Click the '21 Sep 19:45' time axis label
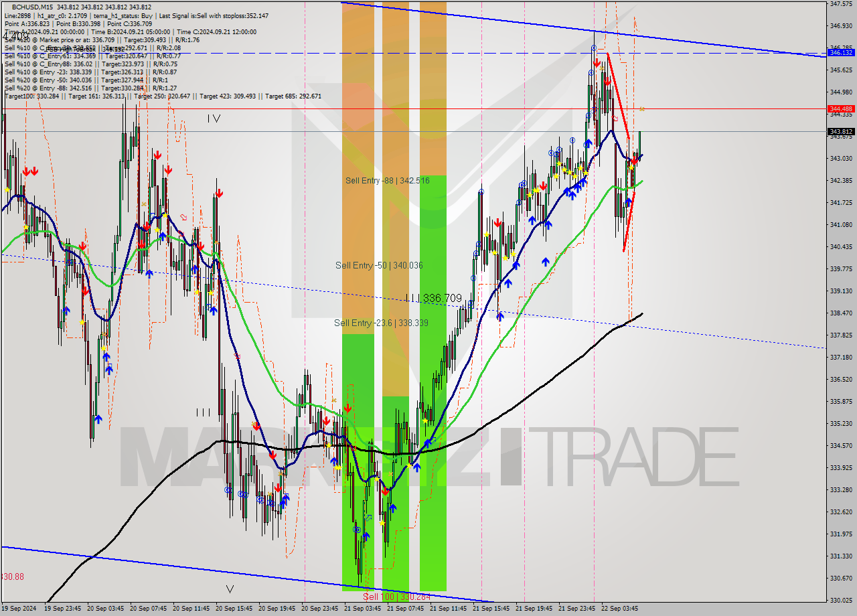Viewport: 857px width, 616px height. (x=534, y=609)
